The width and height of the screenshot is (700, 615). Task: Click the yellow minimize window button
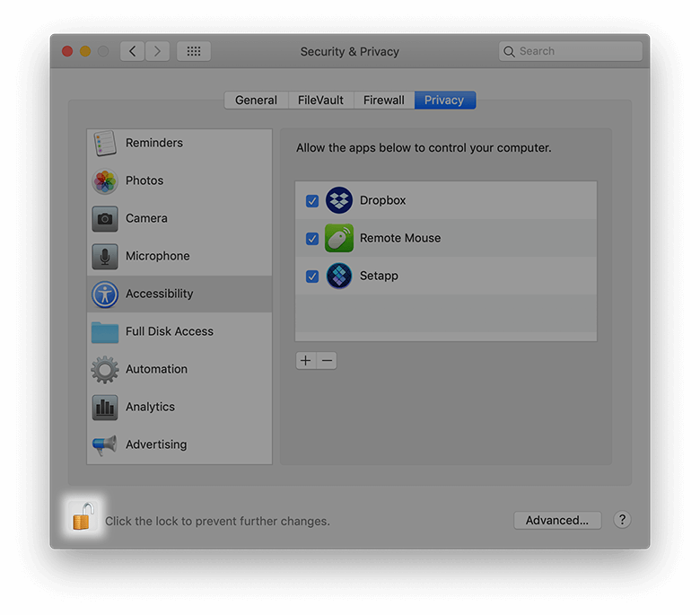click(x=85, y=51)
